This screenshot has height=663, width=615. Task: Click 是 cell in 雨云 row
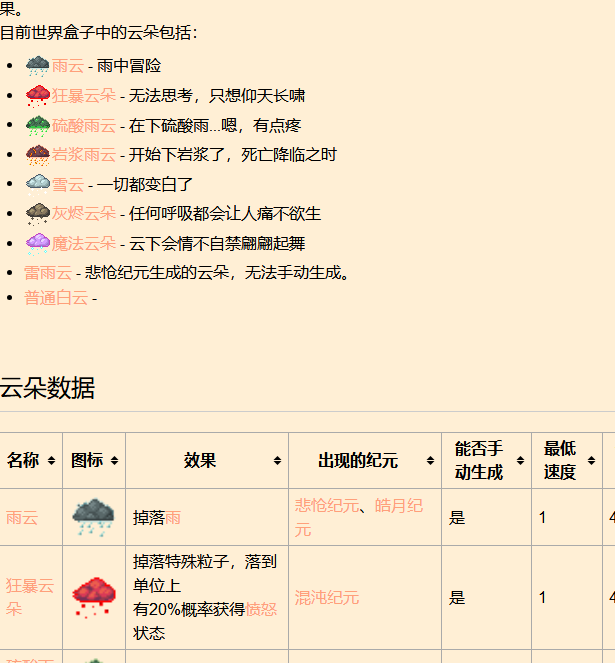pyautogui.click(x=457, y=518)
